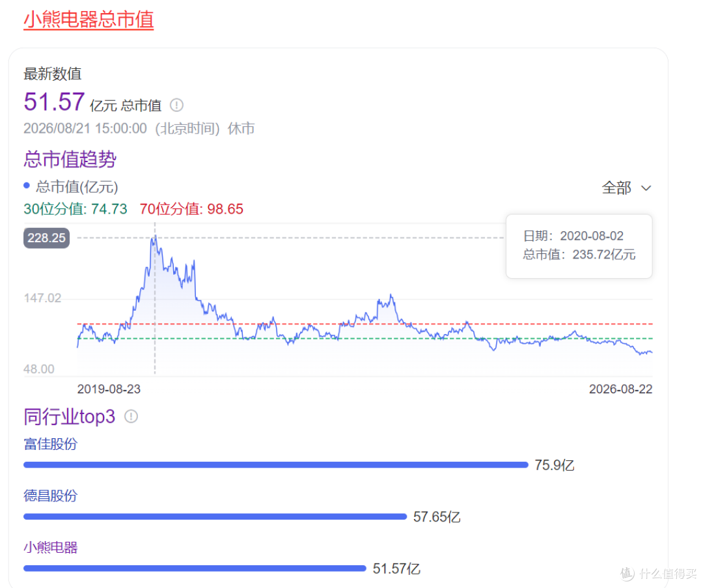Open the 富佳股份 company link
The width and height of the screenshot is (703, 588).
pos(51,444)
